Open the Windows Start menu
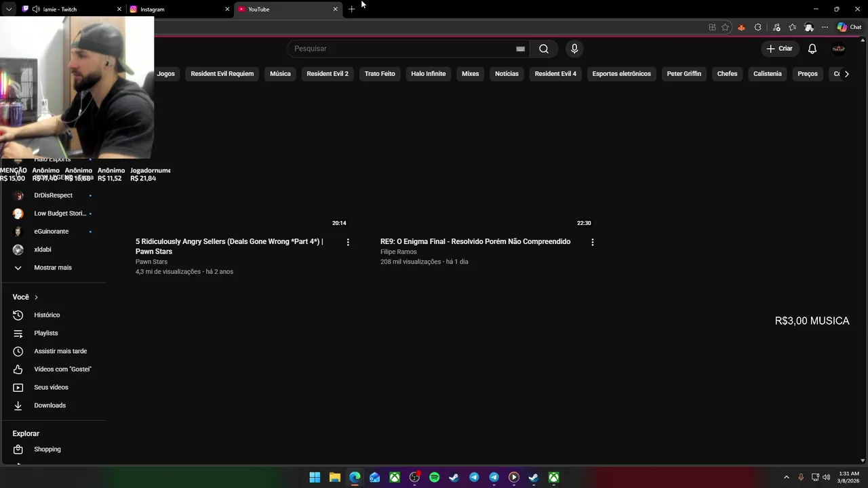The height and width of the screenshot is (488, 868). tap(315, 477)
